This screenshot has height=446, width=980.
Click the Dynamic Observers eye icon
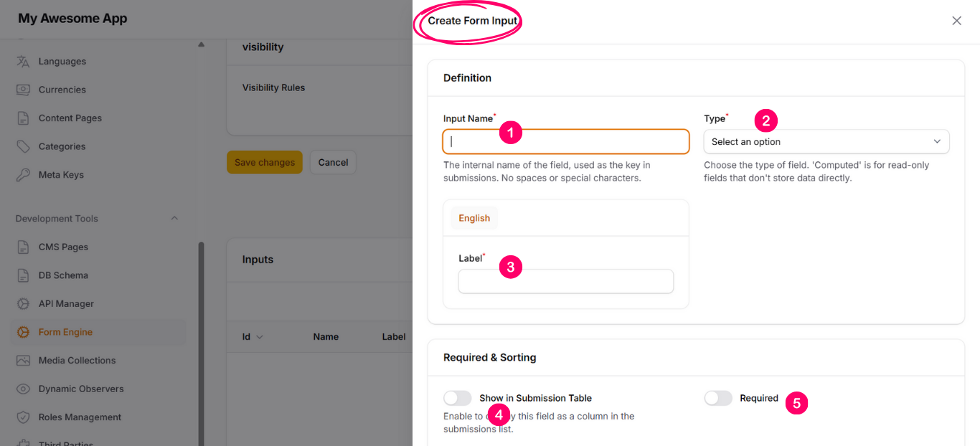coord(23,389)
